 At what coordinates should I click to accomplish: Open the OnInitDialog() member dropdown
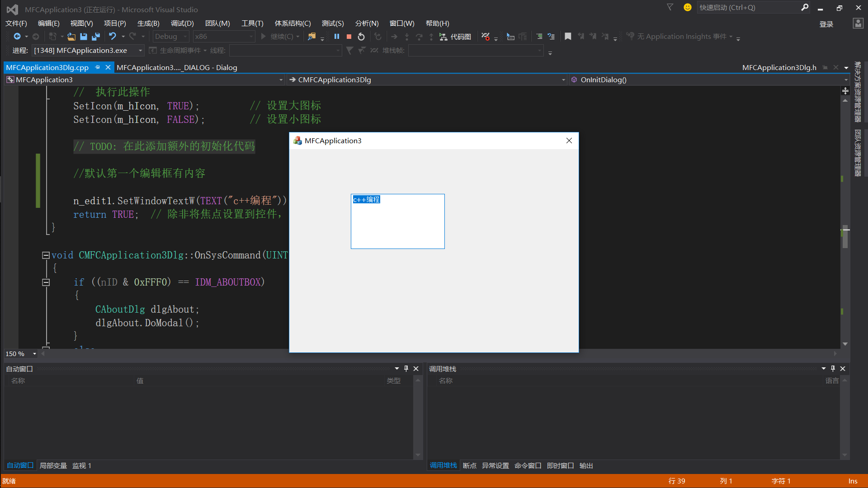point(846,80)
